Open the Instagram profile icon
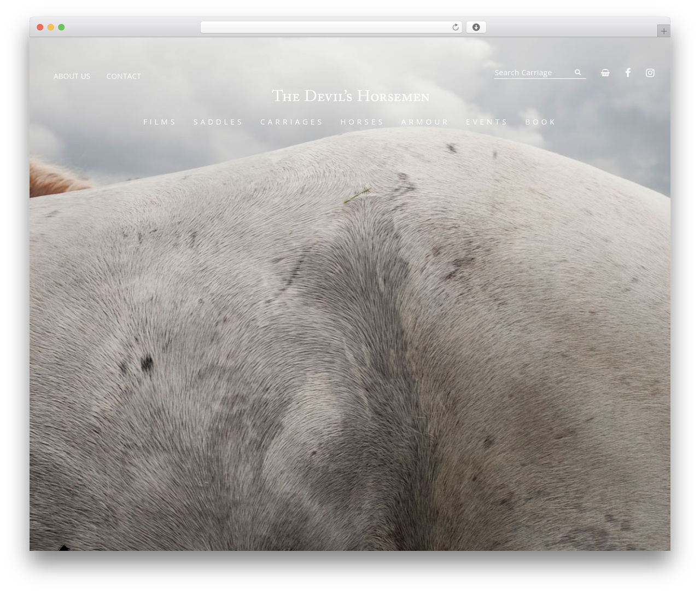This screenshot has height=593, width=700. tap(650, 73)
